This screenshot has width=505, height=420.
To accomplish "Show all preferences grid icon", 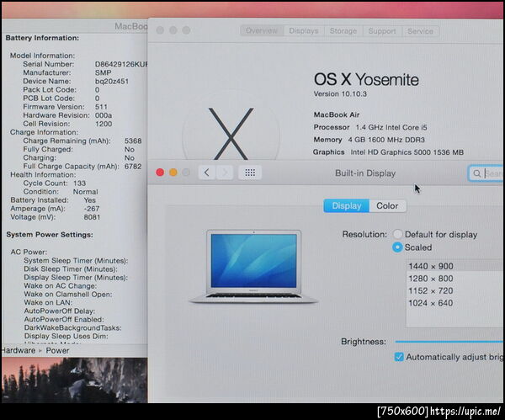I will pos(250,173).
